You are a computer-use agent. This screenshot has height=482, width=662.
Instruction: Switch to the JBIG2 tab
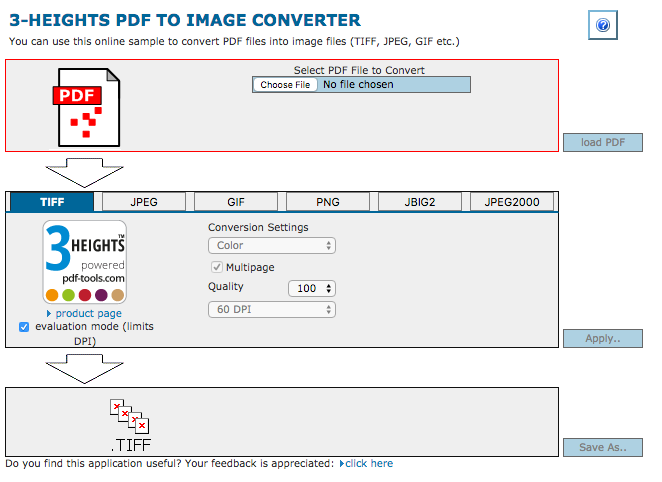420,202
